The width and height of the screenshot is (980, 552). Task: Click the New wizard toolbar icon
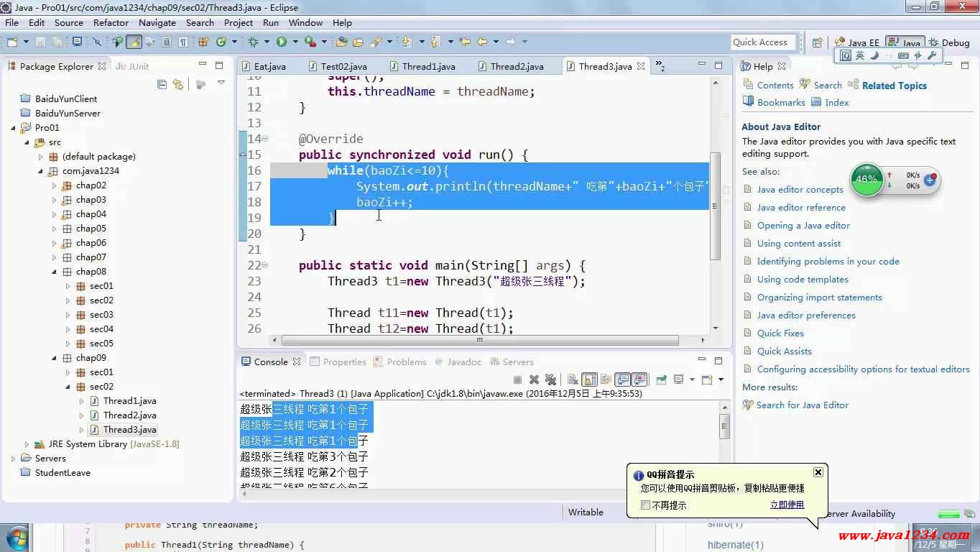(12, 42)
